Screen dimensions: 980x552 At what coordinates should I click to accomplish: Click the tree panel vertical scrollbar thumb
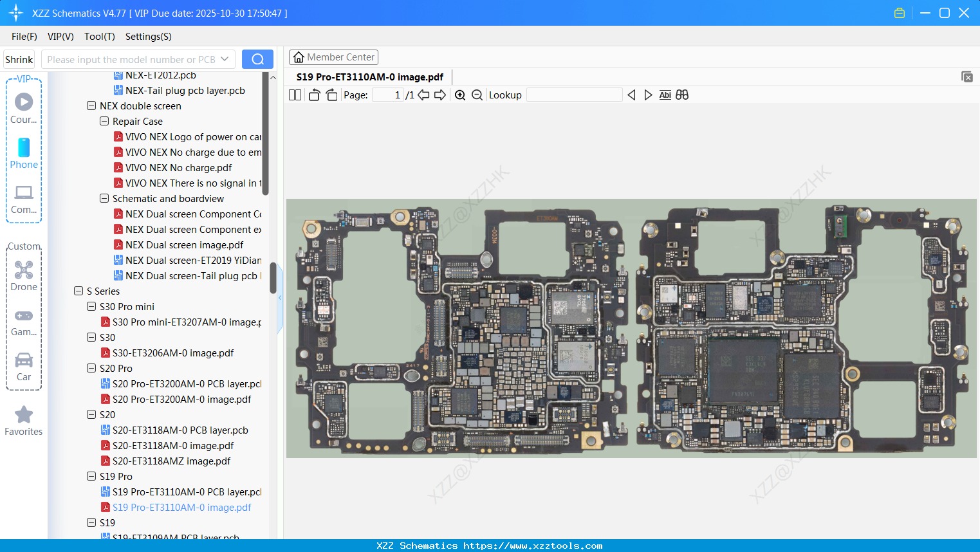(273, 278)
